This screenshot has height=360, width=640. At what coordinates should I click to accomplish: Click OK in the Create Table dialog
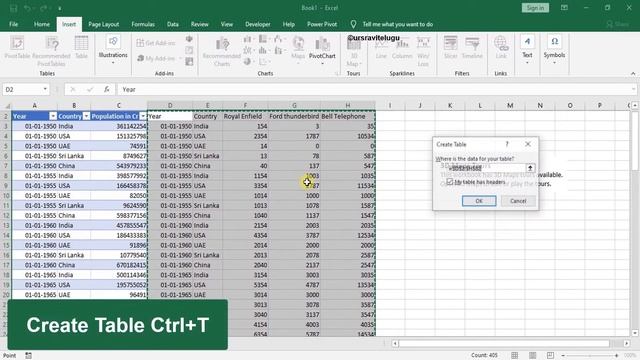pyautogui.click(x=479, y=201)
